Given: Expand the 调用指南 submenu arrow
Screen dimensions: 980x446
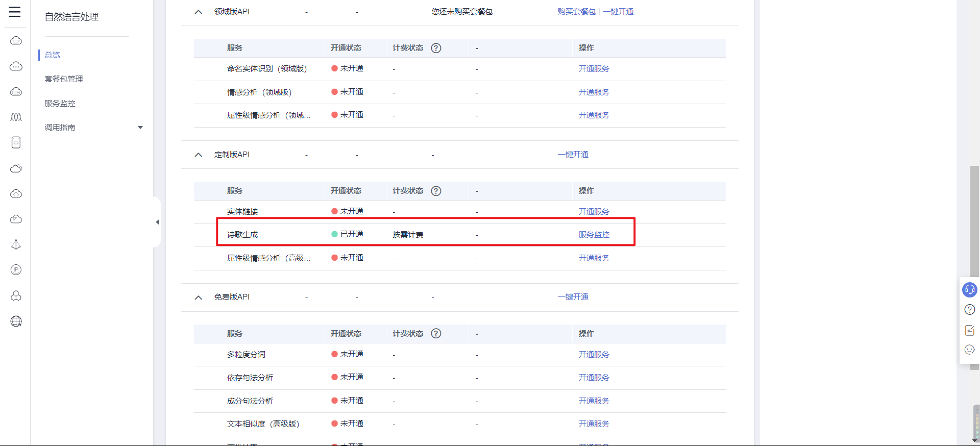Looking at the screenshot, I should 140,128.
